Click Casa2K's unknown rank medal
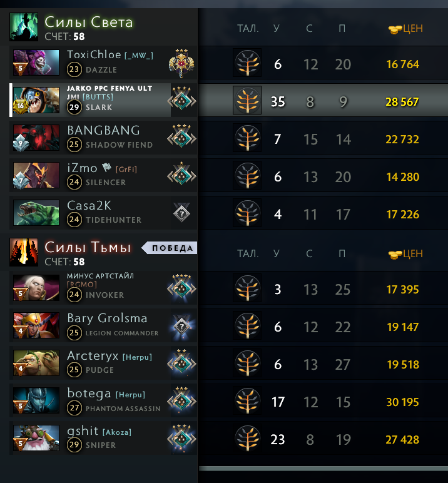The height and width of the screenshot is (483, 448). [182, 213]
